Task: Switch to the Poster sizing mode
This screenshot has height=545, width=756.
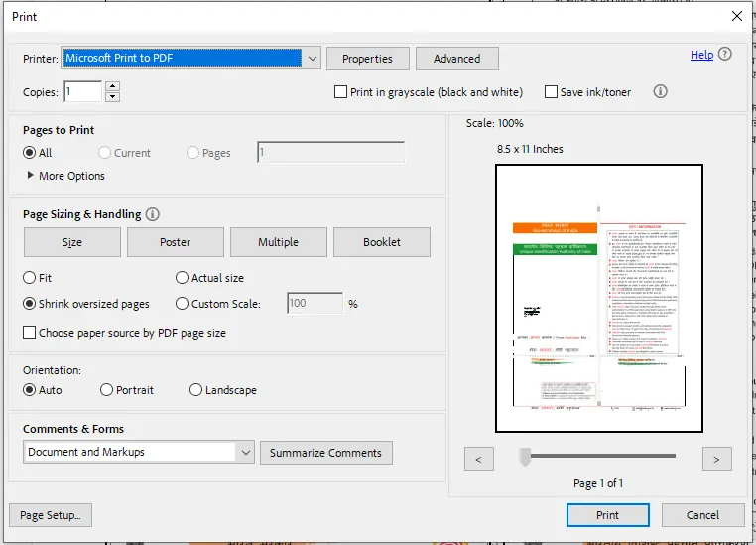Action: pos(176,242)
